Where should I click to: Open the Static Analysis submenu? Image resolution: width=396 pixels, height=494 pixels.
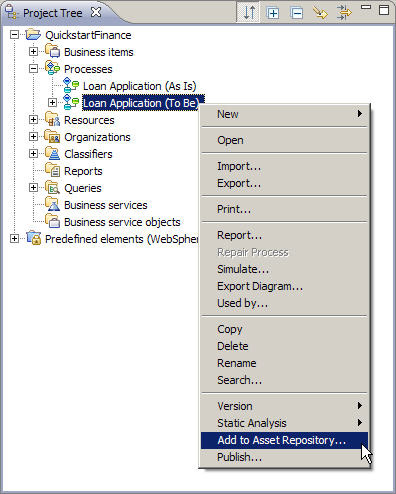pos(284,423)
